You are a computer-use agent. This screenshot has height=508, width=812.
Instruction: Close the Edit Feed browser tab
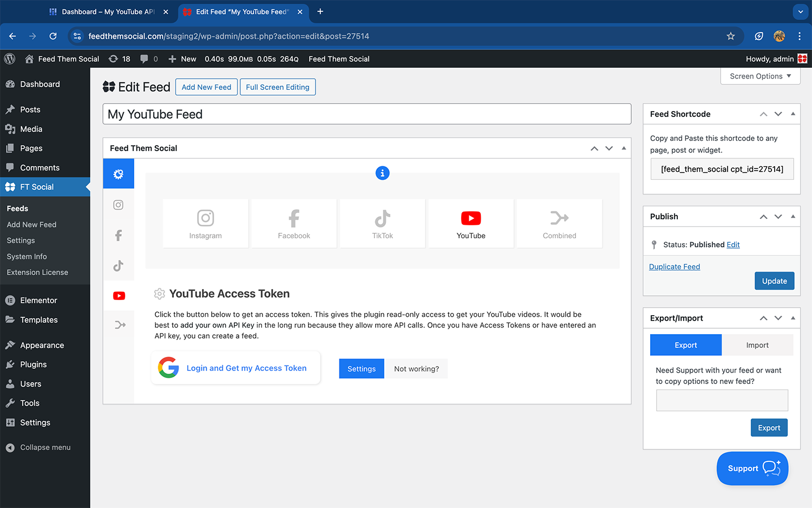pyautogui.click(x=300, y=11)
